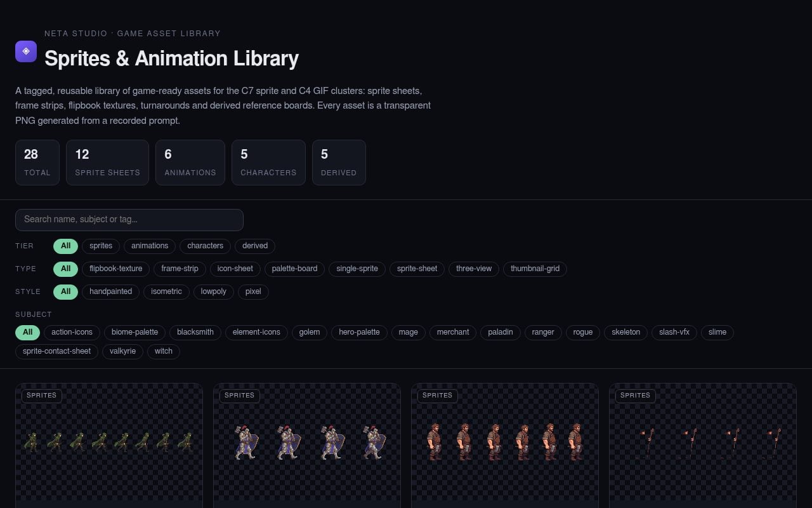
Task: Select the mage subject chip
Action: coord(408,332)
